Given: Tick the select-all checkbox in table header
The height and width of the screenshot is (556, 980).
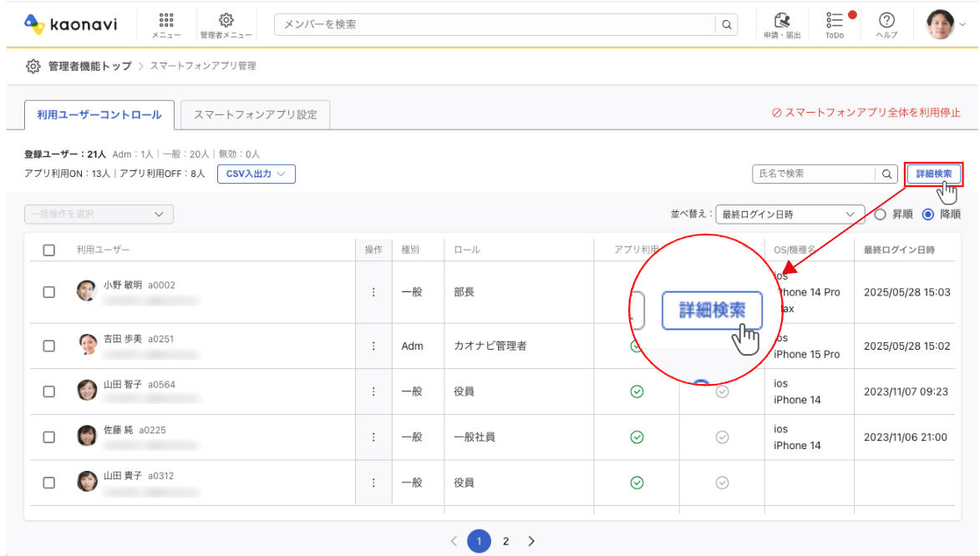Looking at the screenshot, I should (48, 250).
